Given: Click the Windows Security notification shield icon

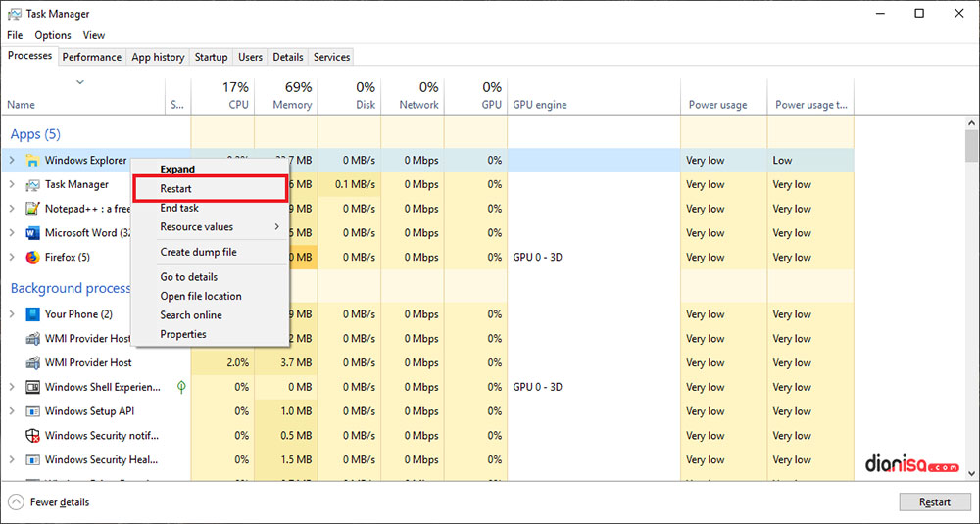Looking at the screenshot, I should tap(32, 436).
